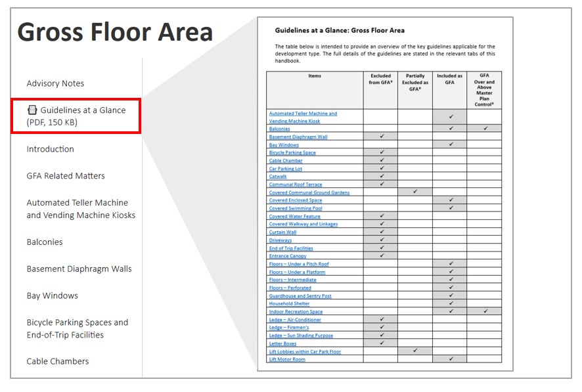Image resolution: width=582 pixels, height=392 pixels.
Task: Open Automated Teller Machine and Vending Machine Kiosks section
Action: 81,209
